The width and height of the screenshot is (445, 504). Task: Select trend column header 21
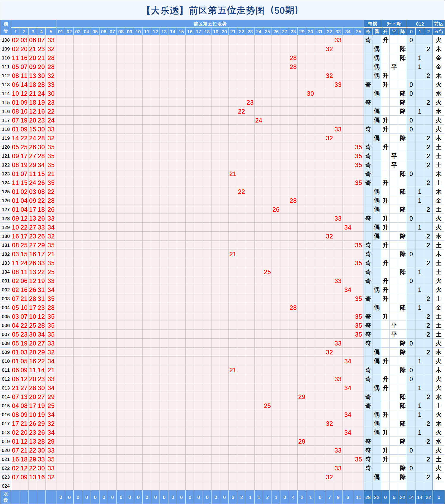(233, 32)
